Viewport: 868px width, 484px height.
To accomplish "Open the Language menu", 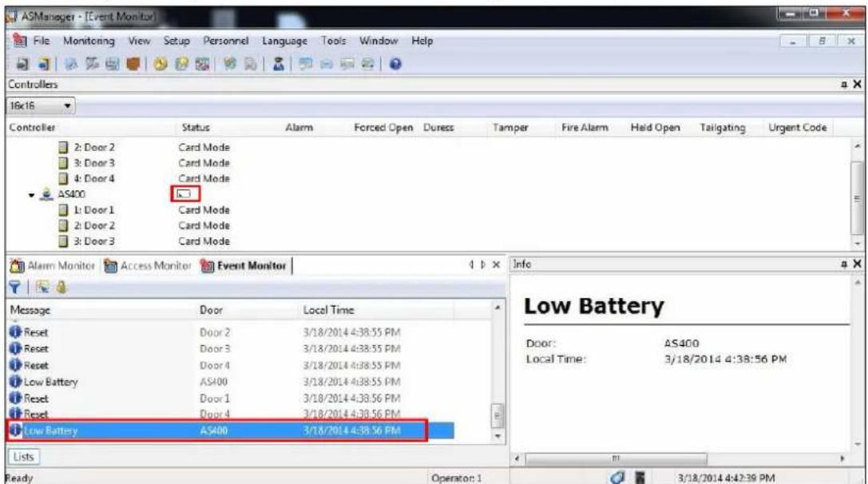I will pos(284,42).
